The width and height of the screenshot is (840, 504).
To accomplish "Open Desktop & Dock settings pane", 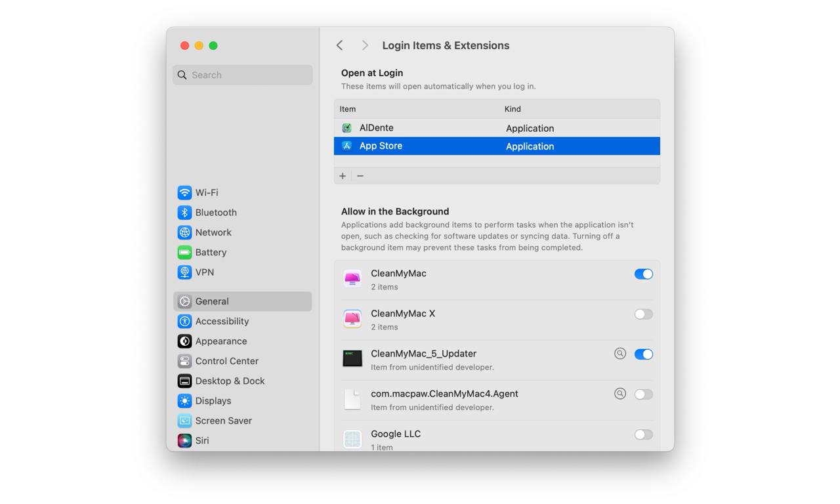I will pyautogui.click(x=242, y=381).
